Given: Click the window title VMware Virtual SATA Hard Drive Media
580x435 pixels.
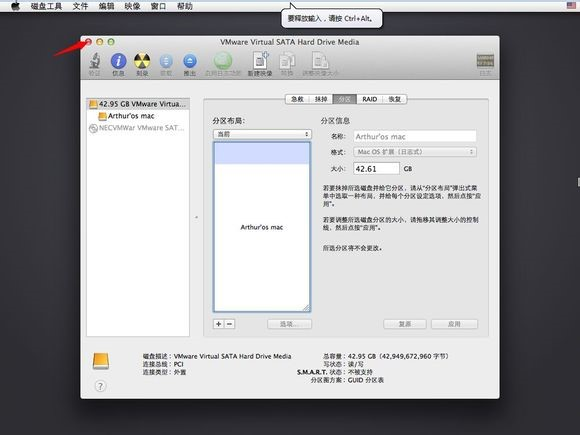Looking at the screenshot, I should (290, 42).
